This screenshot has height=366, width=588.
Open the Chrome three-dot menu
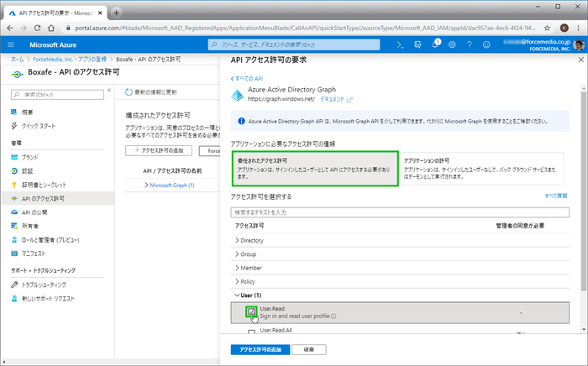tap(578, 28)
